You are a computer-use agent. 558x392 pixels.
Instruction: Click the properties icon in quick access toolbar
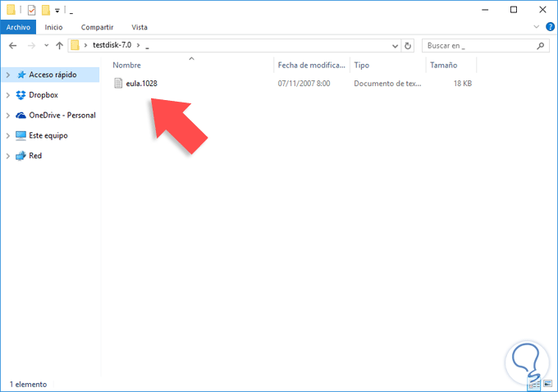click(31, 11)
